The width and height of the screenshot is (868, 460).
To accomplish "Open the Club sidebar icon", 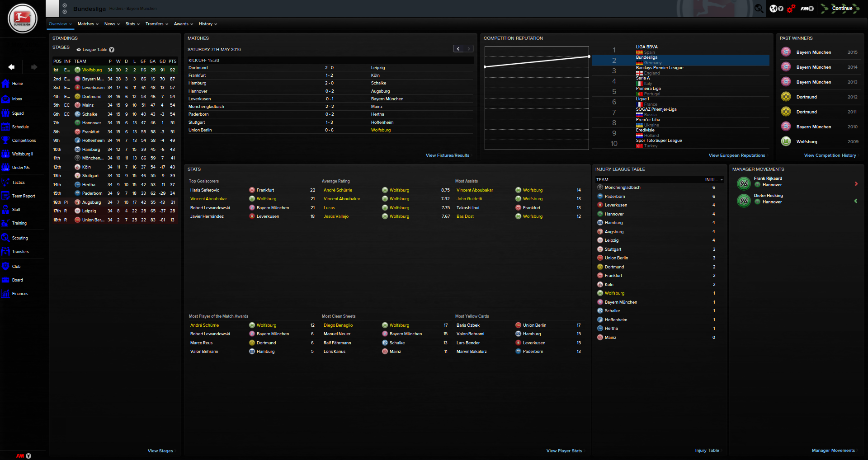I will click(x=5, y=266).
